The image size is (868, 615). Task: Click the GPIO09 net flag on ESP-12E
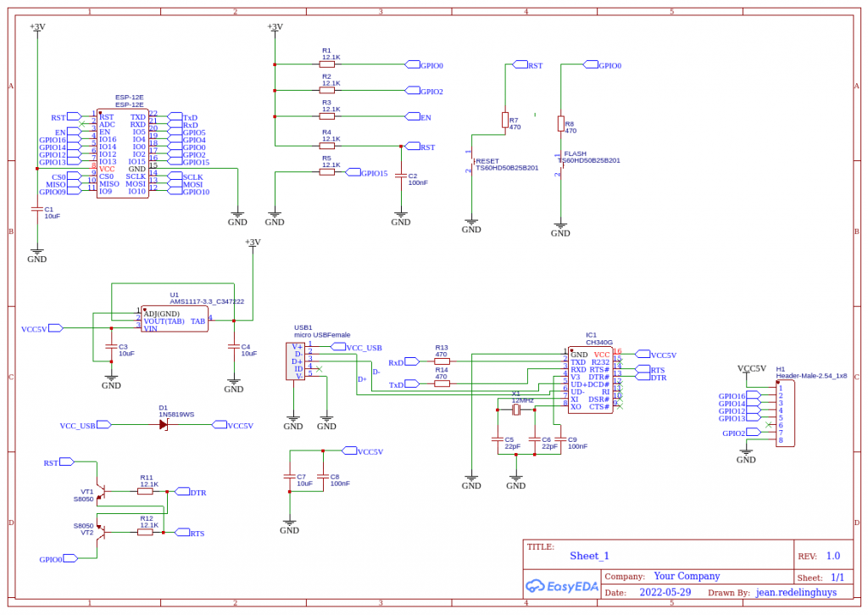coord(60,192)
